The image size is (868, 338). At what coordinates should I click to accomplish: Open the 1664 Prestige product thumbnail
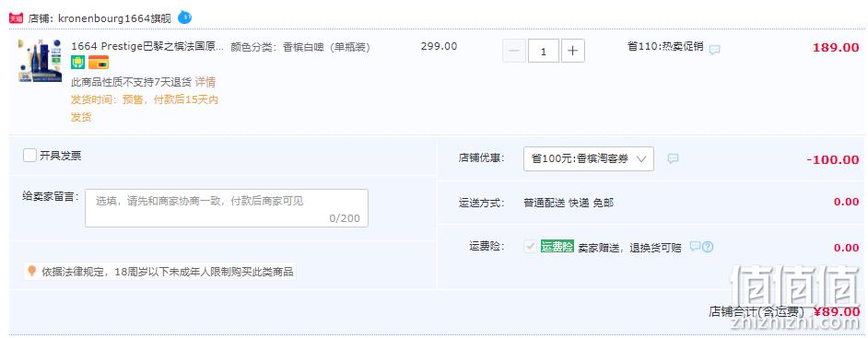[x=40, y=60]
